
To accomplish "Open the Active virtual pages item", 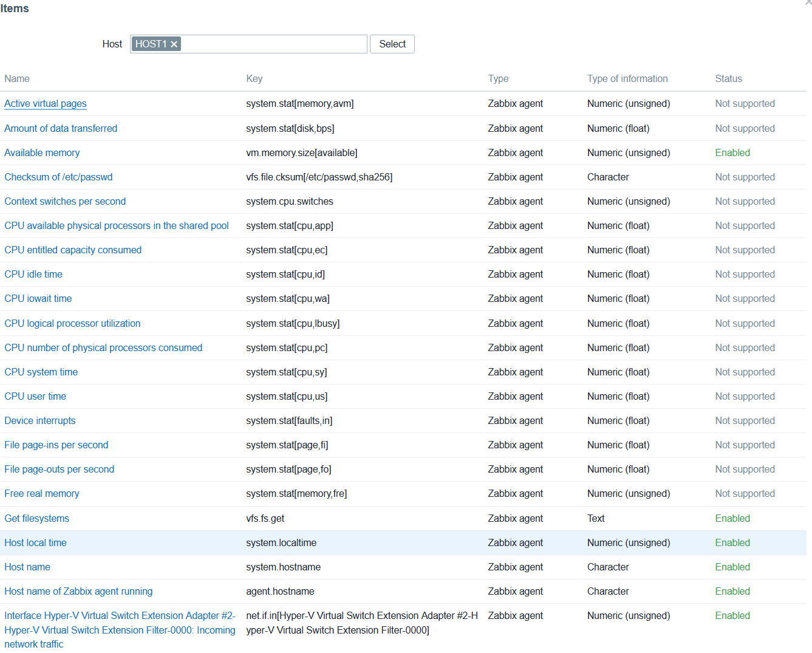I will (x=46, y=104).
